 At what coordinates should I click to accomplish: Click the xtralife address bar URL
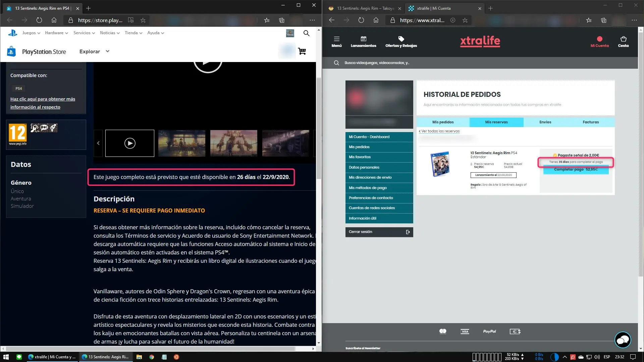(422, 20)
